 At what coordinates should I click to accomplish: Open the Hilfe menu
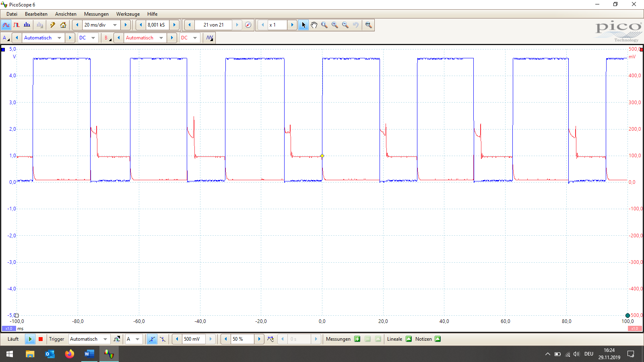(x=152, y=14)
